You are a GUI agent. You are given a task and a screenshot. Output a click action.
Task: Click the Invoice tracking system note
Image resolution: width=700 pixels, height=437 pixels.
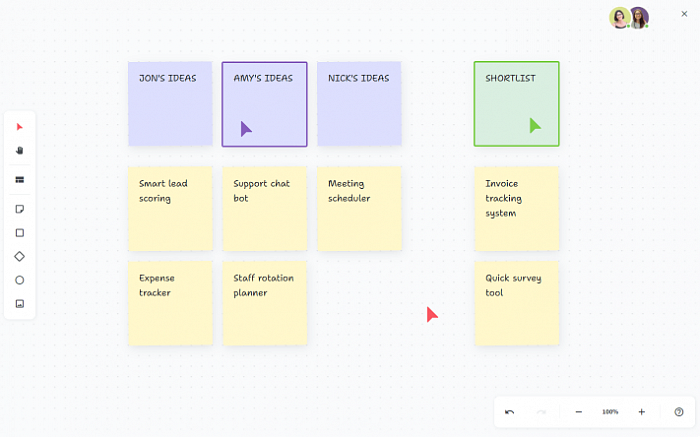click(x=517, y=208)
